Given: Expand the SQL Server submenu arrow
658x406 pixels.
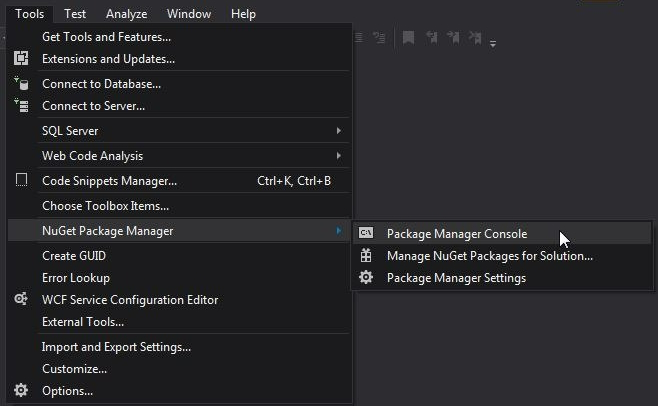Looking at the screenshot, I should pos(339,131).
